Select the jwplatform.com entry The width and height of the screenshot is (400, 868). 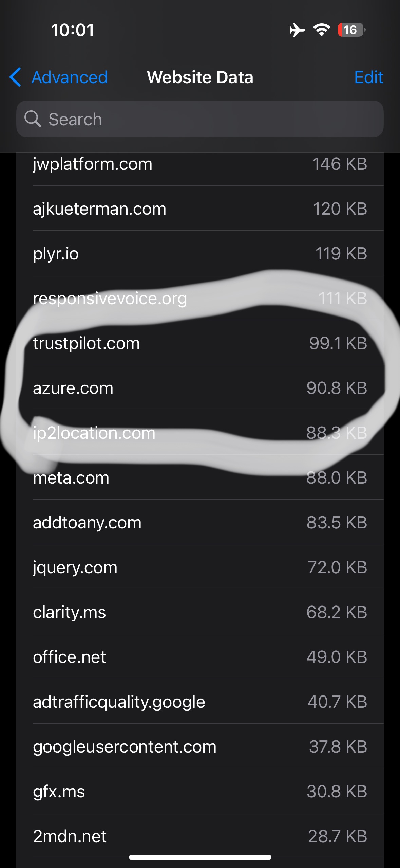pos(200,164)
